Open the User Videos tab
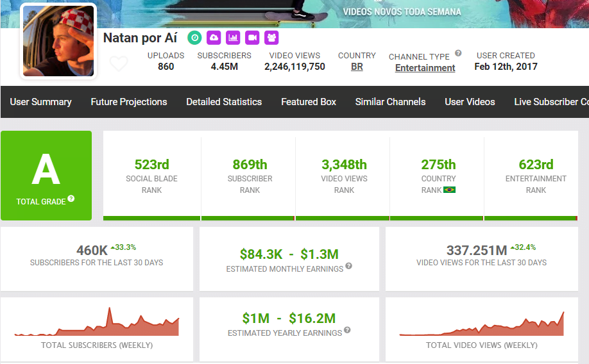 pyautogui.click(x=470, y=102)
